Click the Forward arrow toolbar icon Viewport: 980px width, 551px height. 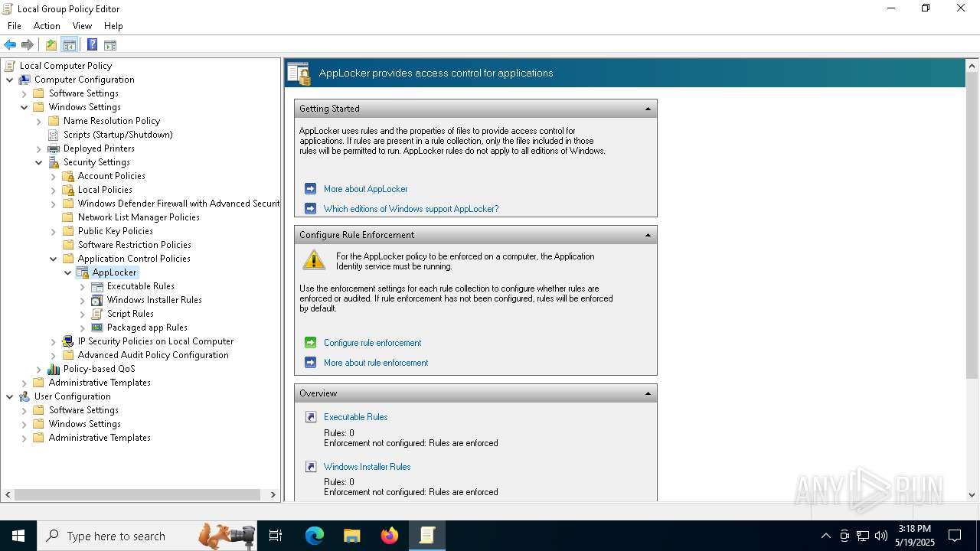[x=28, y=45]
